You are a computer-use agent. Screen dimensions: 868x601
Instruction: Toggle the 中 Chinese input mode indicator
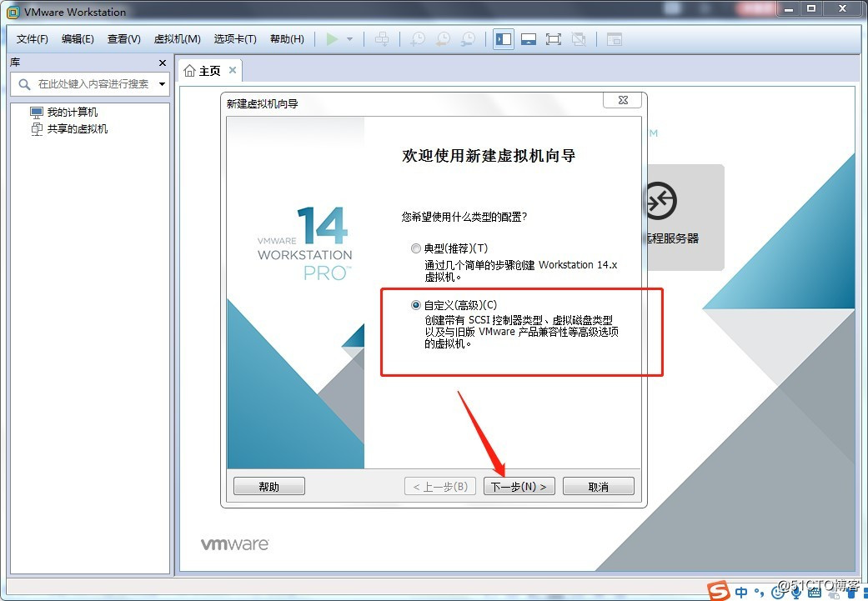tap(741, 593)
